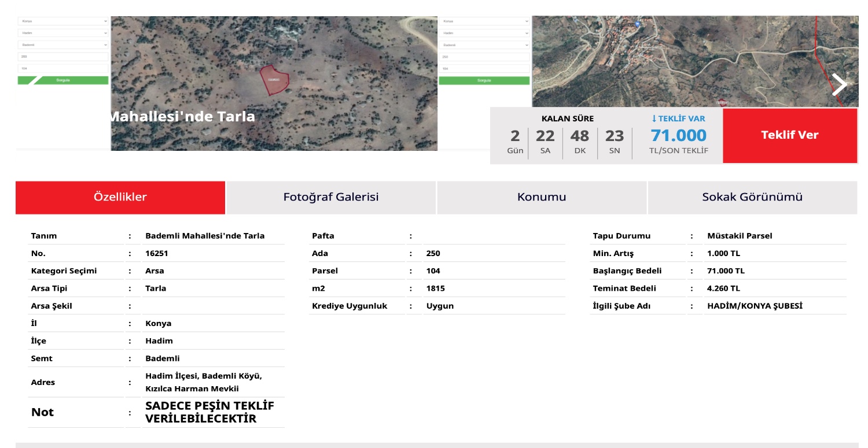Show the Sokak Görünümü tab

point(752,197)
